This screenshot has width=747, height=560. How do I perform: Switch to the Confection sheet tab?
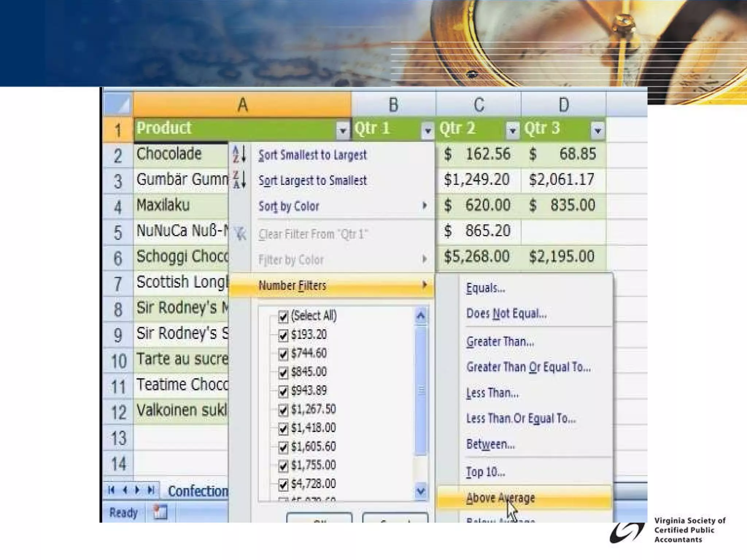198,491
